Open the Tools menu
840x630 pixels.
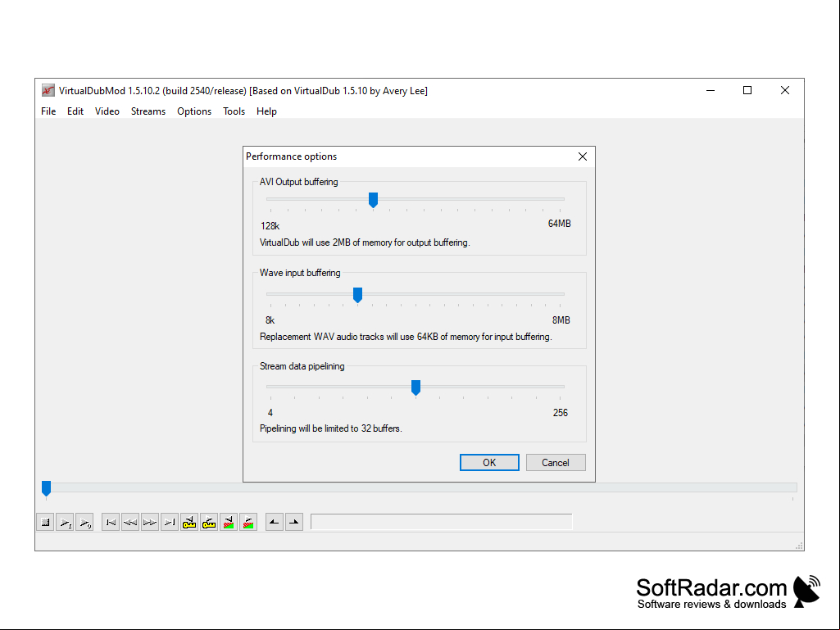point(234,111)
